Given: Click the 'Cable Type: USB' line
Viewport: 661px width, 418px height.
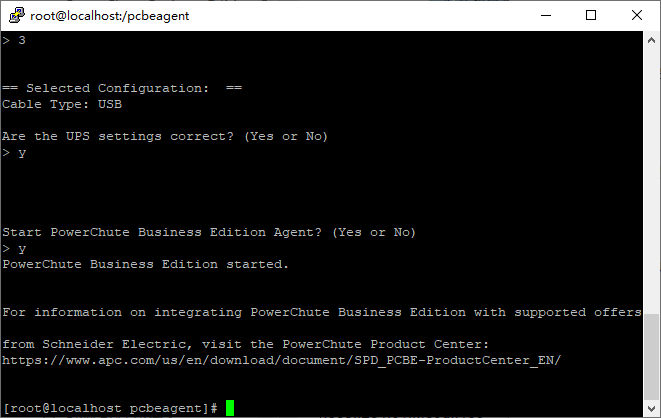Looking at the screenshot, I should pos(62,104).
